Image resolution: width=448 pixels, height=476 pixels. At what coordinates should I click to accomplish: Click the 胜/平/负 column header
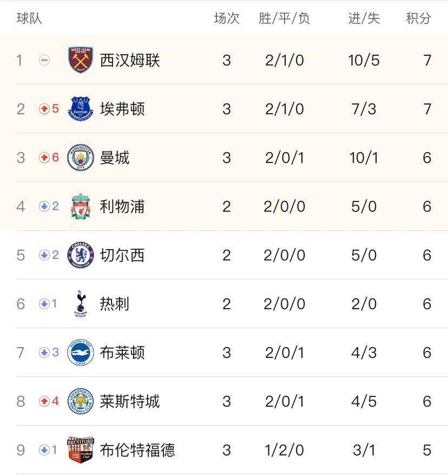[x=284, y=18]
